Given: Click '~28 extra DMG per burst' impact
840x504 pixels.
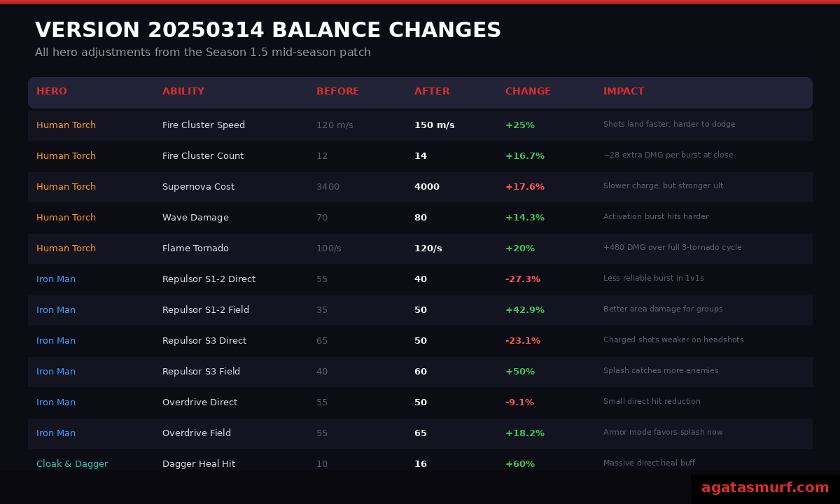Looking at the screenshot, I should [668, 155].
